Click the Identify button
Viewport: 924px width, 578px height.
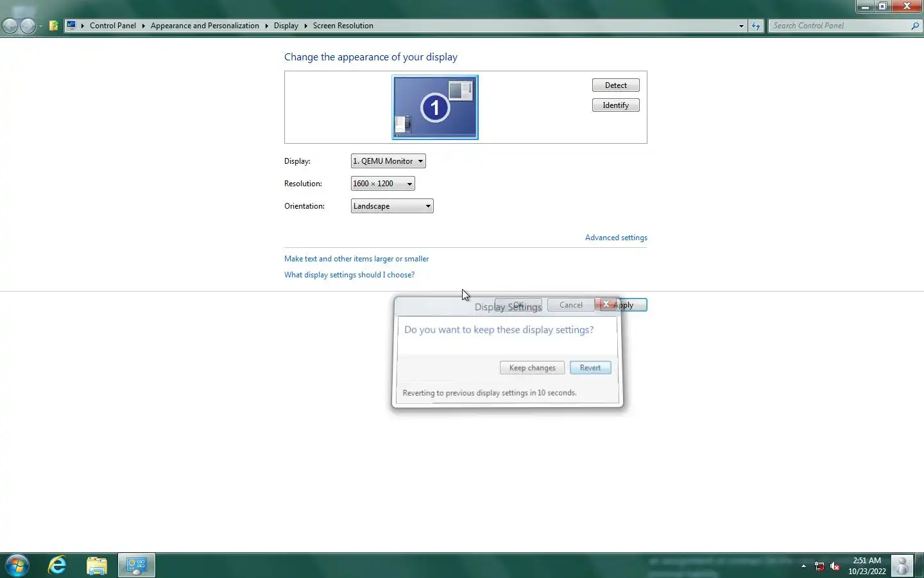tap(615, 105)
